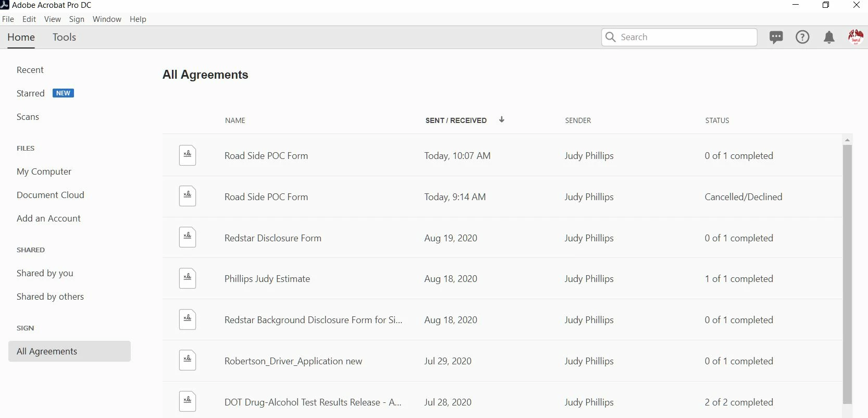Image resolution: width=868 pixels, height=418 pixels.
Task: Open the File menu
Action: (x=8, y=19)
